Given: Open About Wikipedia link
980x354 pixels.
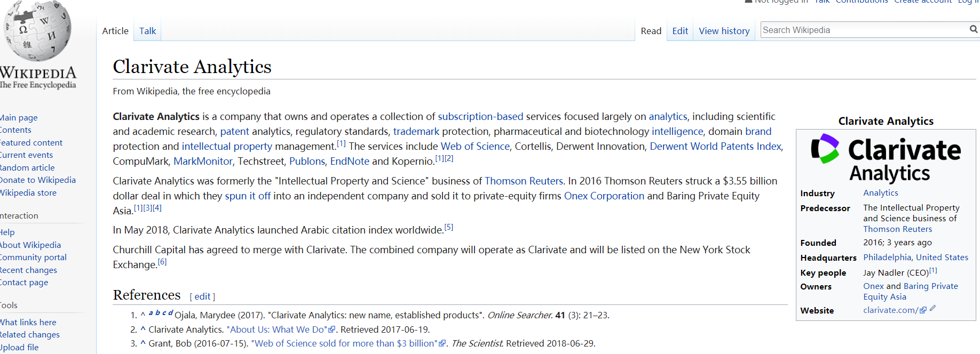Looking at the screenshot, I should coord(30,245).
